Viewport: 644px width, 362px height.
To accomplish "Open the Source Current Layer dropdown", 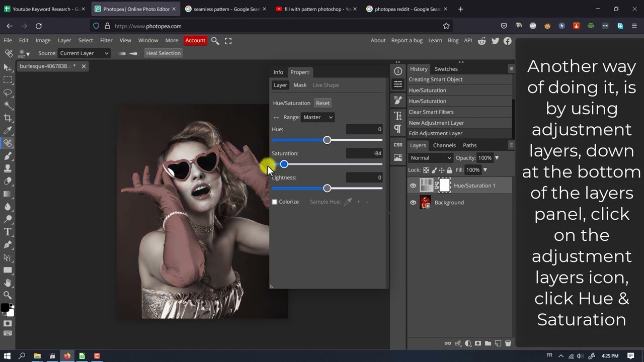I will pos(84,53).
